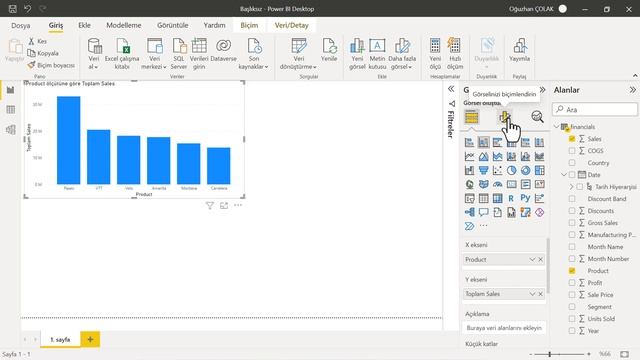Collapse the Date field group
Image resolution: width=640 pixels, height=360 pixels.
[564, 175]
